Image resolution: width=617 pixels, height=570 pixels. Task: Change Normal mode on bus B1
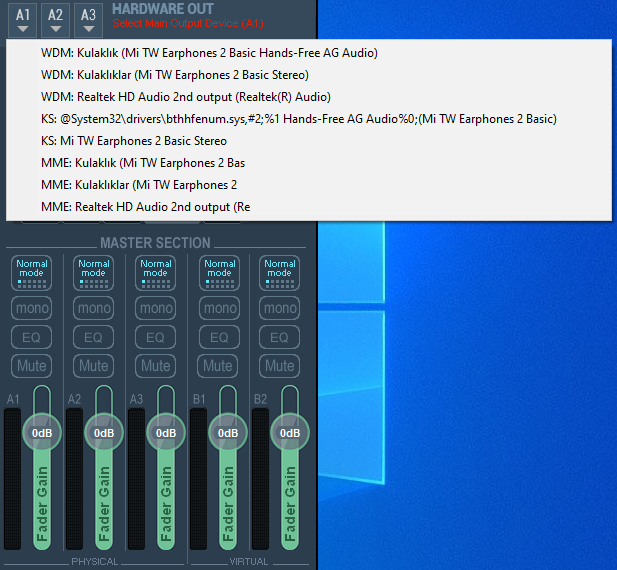click(x=219, y=273)
